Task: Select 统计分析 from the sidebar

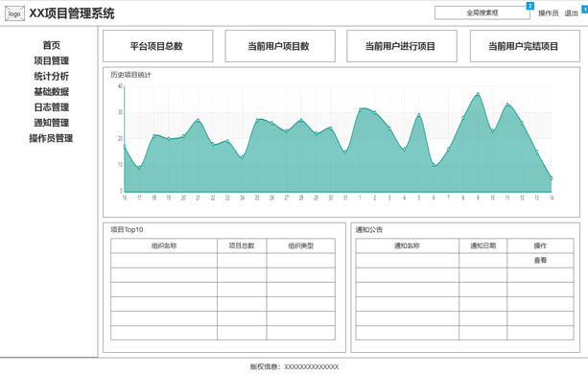Action: click(x=52, y=76)
